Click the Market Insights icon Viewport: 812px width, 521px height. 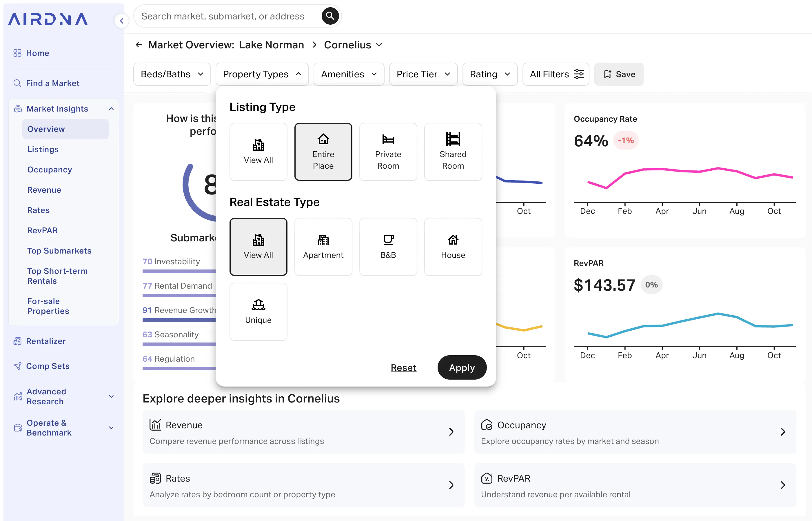click(18, 109)
